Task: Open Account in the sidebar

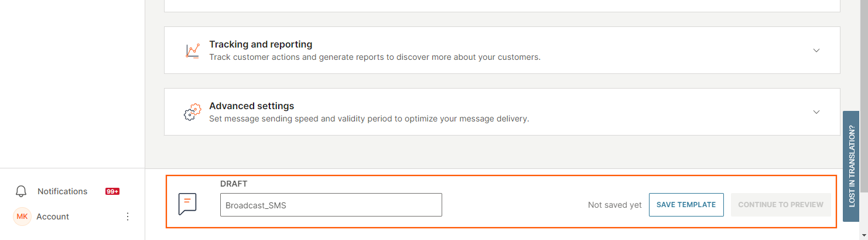Action: [53, 217]
